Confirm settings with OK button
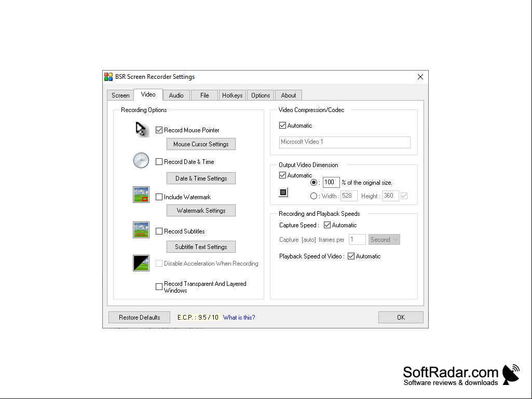The image size is (532, 399). 401,317
